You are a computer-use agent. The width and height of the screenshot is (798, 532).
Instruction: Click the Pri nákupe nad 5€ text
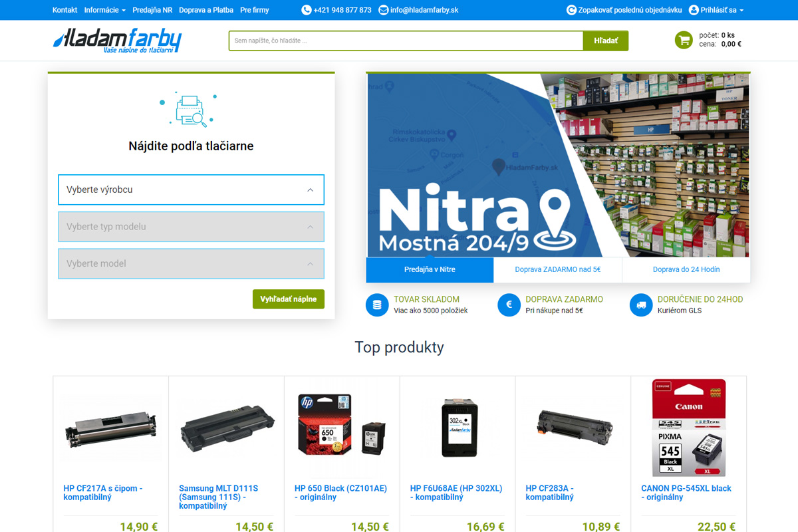554,311
